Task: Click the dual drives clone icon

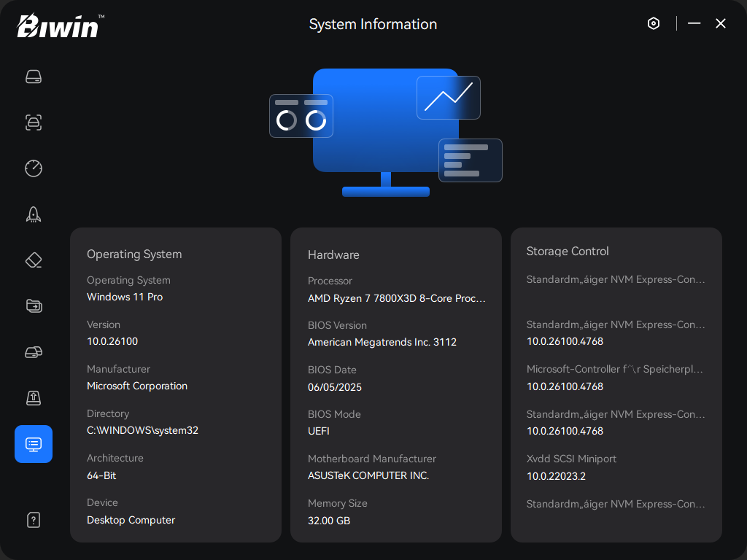Action: tap(34, 352)
